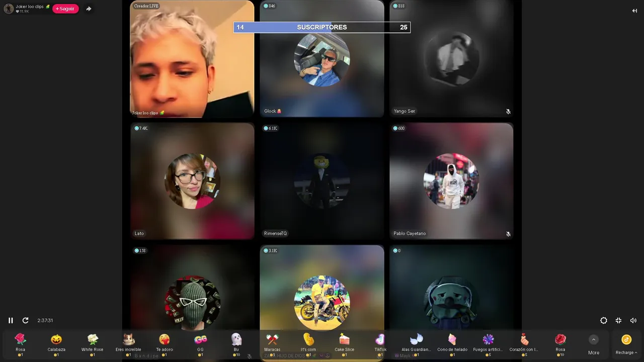
Task: Click the 846 count on Glock tile
Action: click(x=269, y=6)
